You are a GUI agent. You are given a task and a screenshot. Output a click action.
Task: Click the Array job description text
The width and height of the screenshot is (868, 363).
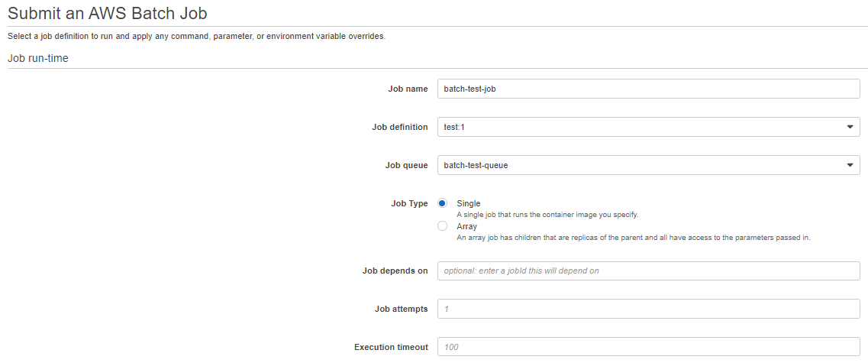tap(634, 238)
